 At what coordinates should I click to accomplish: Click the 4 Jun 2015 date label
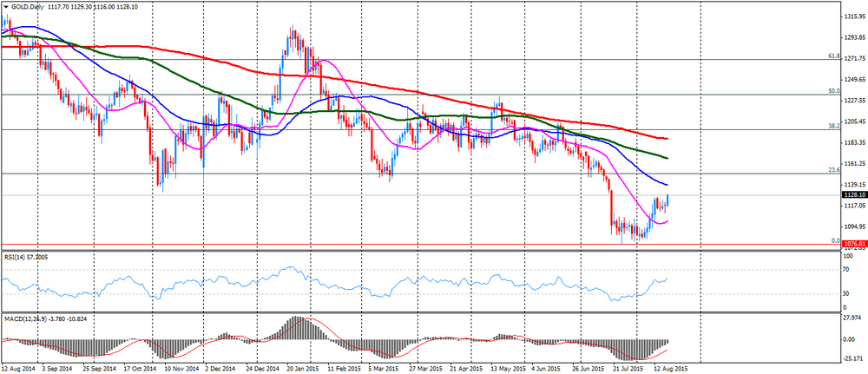(546, 367)
